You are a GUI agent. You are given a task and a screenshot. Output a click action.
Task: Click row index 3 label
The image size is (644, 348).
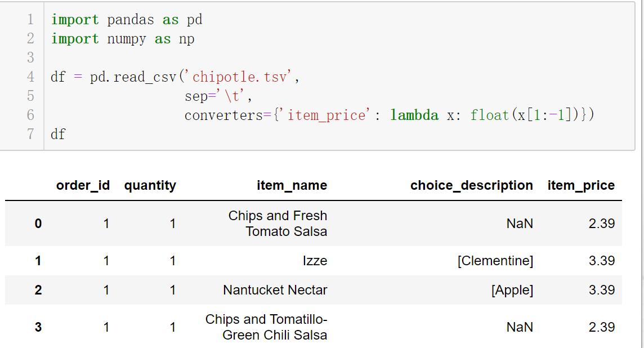click(x=38, y=327)
